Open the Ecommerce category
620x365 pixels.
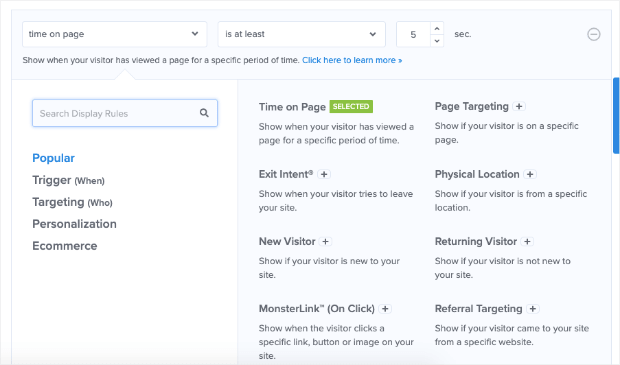tap(65, 246)
